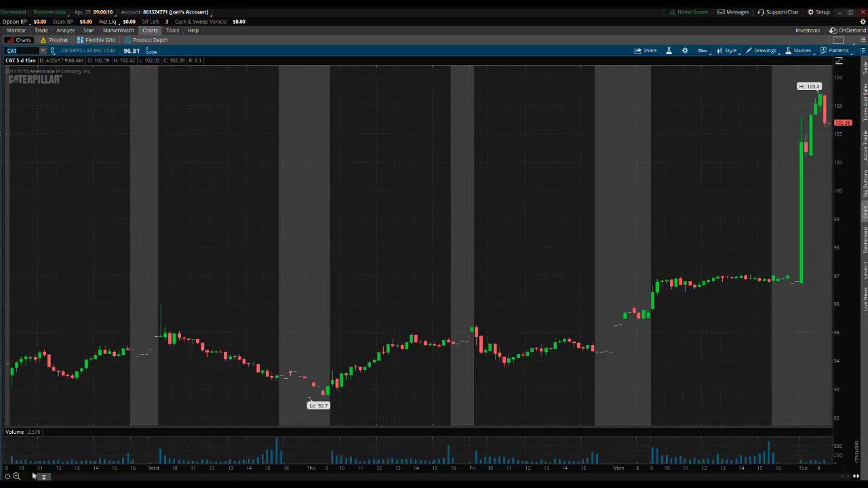Switch to the Trade tab

click(41, 30)
